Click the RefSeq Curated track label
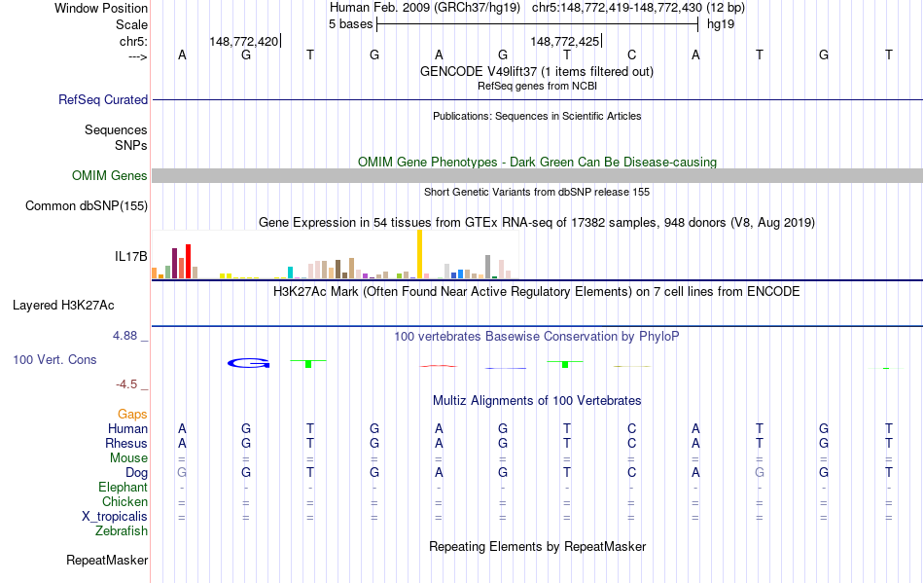Image resolution: width=924 pixels, height=583 pixels. [x=103, y=99]
